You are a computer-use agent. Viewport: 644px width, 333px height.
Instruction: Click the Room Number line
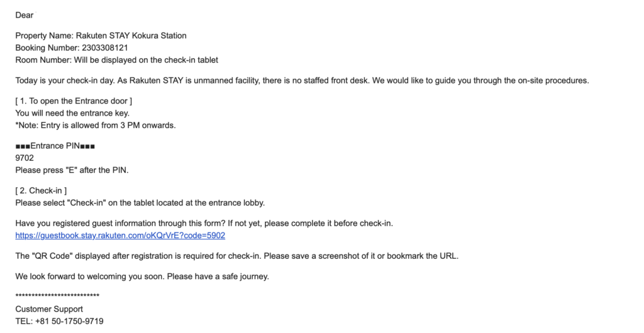point(116,60)
